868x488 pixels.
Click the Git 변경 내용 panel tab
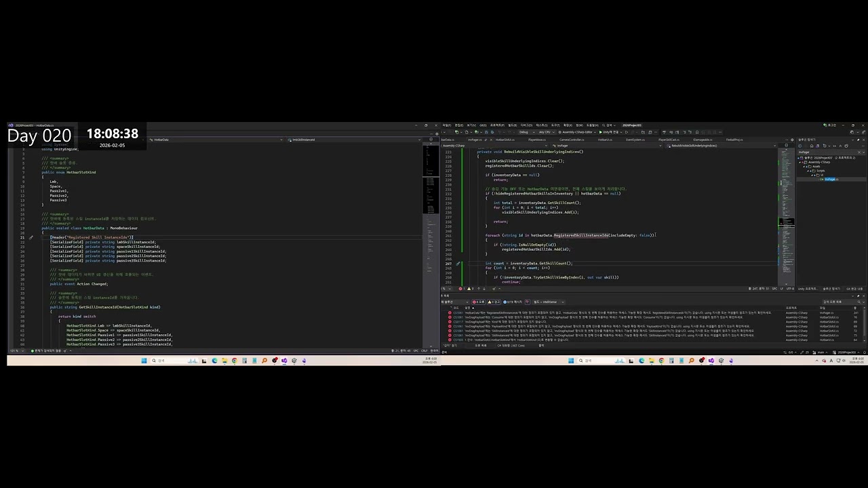854,289
